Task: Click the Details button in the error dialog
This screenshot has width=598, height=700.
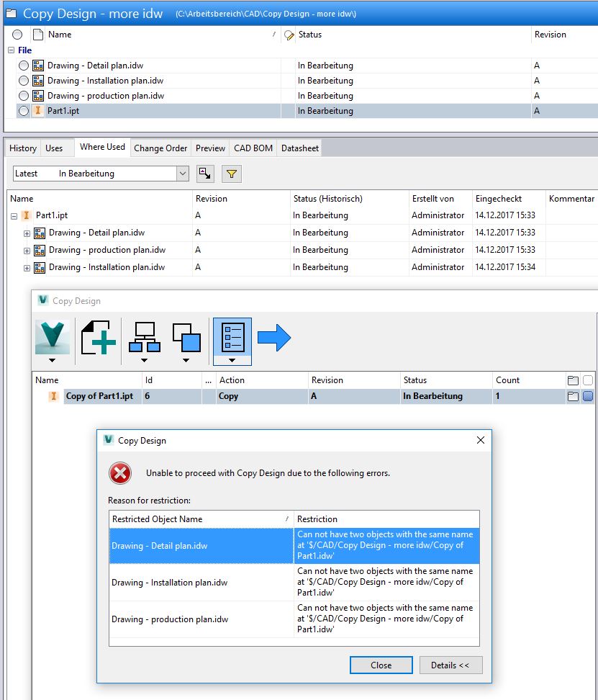Action: [x=450, y=665]
